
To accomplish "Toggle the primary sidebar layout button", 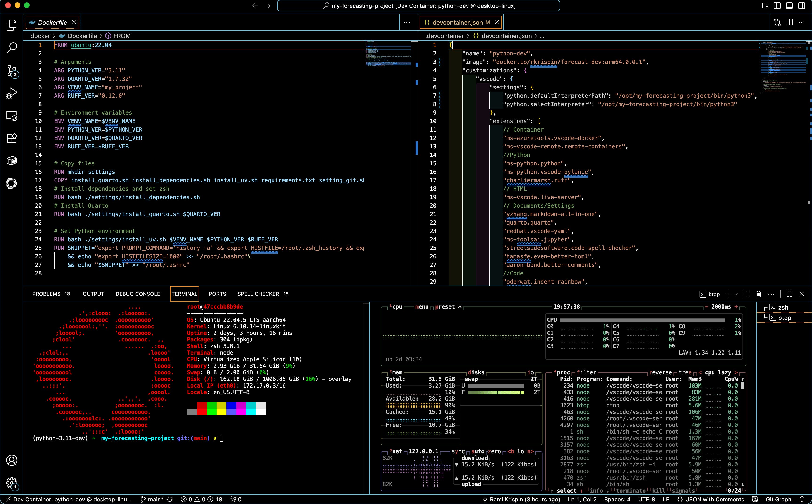I will tap(777, 6).
